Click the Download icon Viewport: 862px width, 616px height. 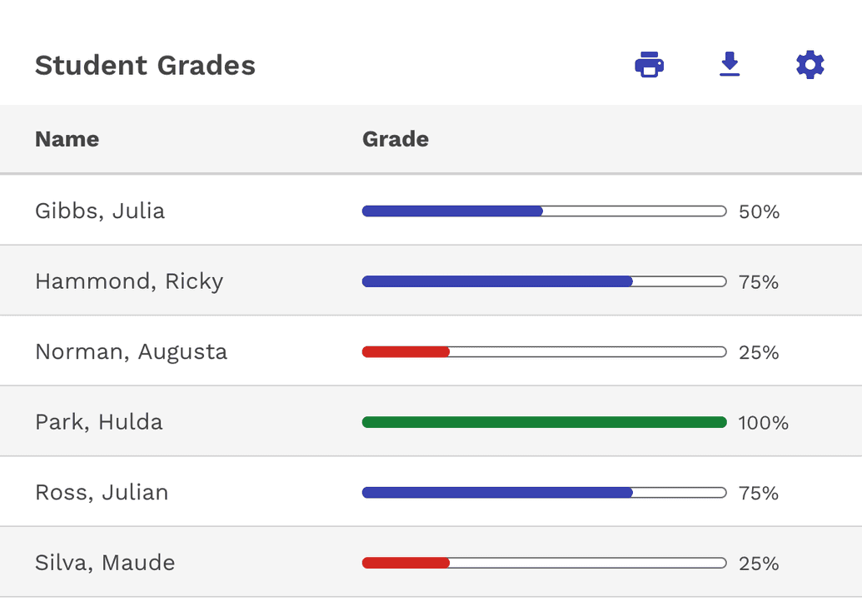coord(729,64)
